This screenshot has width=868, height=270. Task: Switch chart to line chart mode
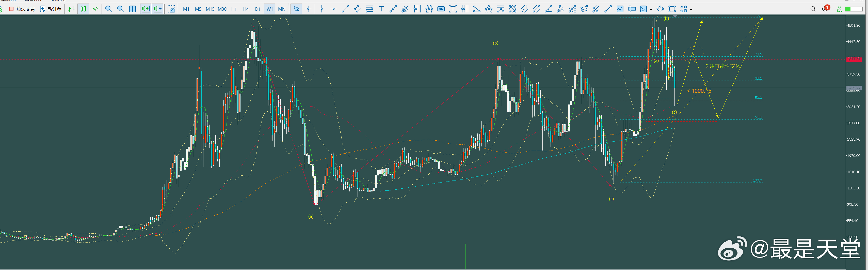click(95, 9)
